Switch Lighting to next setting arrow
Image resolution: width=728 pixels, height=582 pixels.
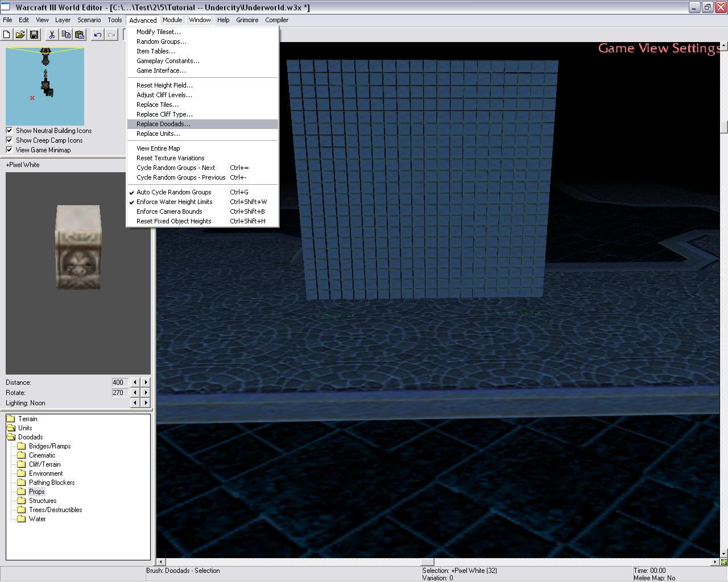point(146,403)
